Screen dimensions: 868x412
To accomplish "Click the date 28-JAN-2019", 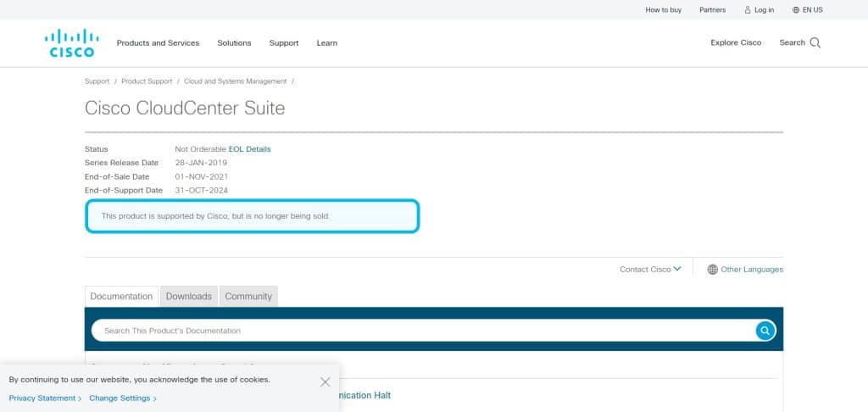I will pyautogui.click(x=201, y=163).
